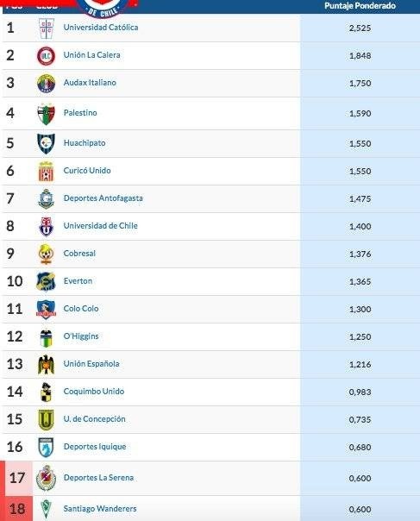This screenshot has width=420, height=521.
Task: Click the Audax Italiano team badge
Action: tap(47, 84)
